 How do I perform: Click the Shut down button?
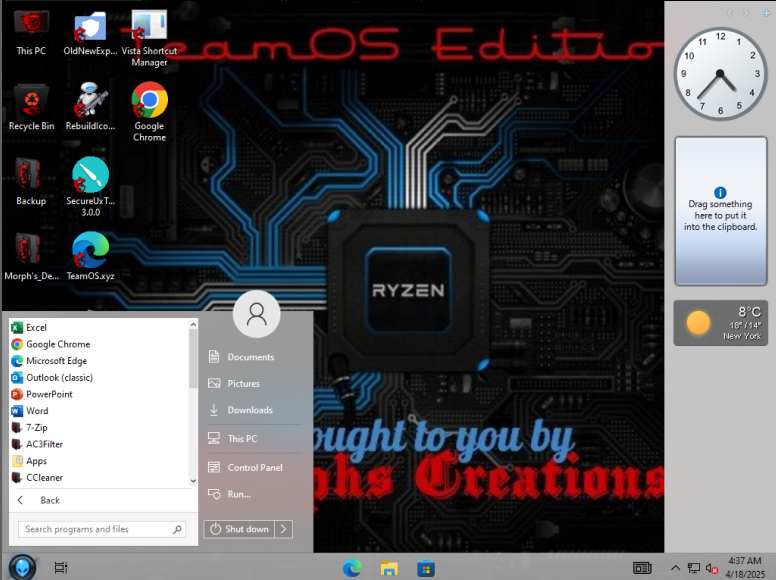tap(239, 529)
